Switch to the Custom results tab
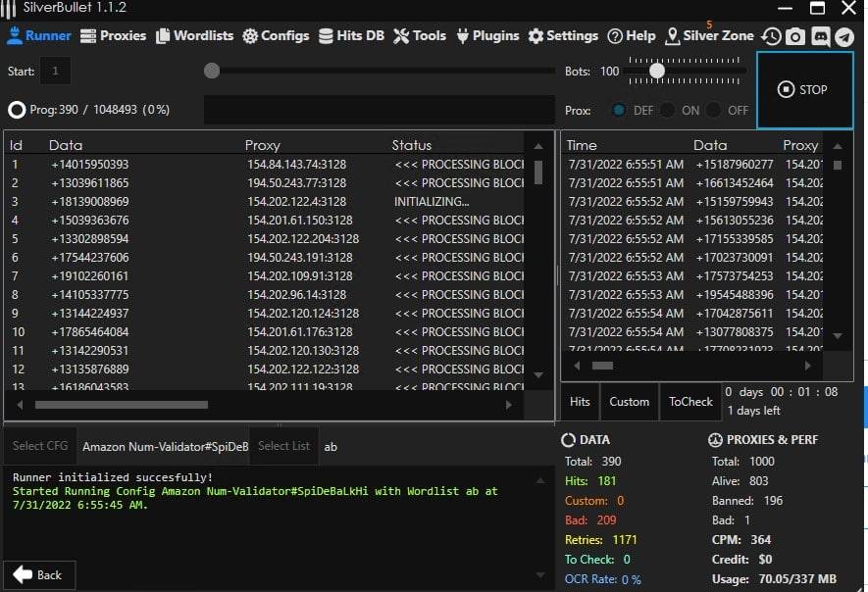Screen dimensions: 868x592 point(629,401)
